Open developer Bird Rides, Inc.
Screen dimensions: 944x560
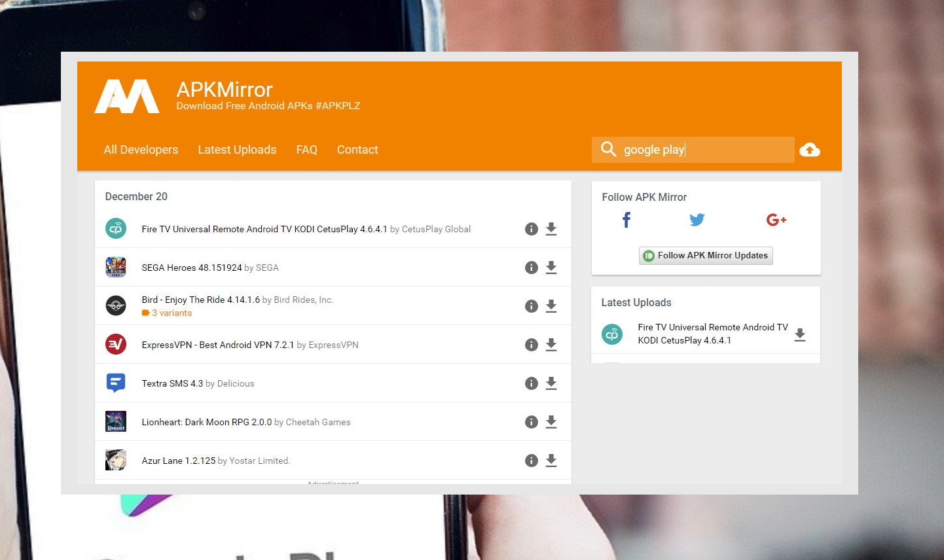click(x=304, y=300)
